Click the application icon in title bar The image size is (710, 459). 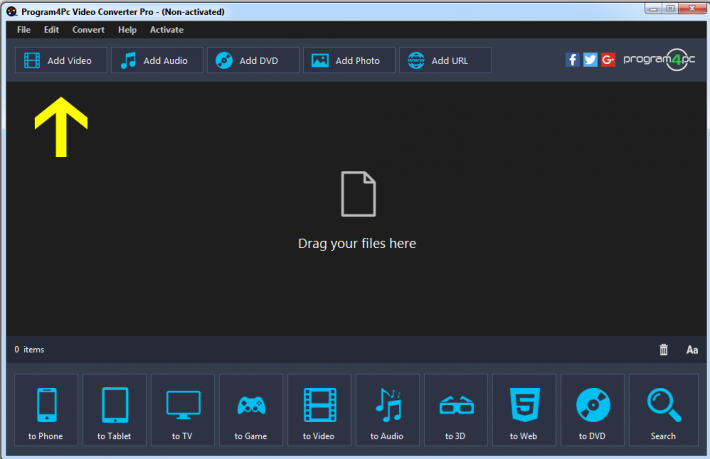coord(12,11)
